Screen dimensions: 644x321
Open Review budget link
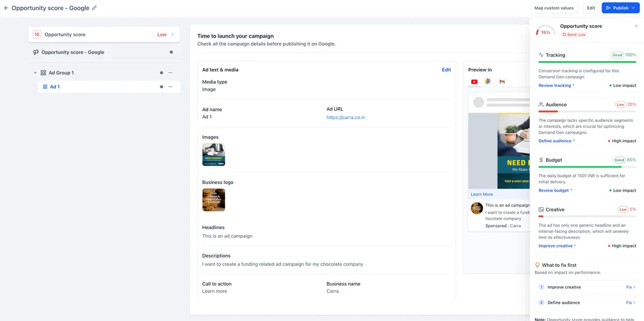coord(555,190)
